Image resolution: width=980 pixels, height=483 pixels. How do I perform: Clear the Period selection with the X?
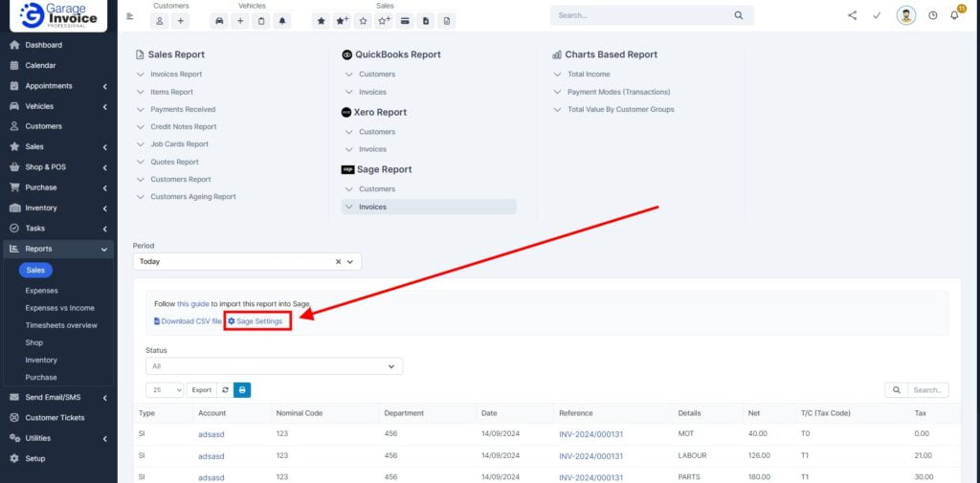tap(338, 262)
